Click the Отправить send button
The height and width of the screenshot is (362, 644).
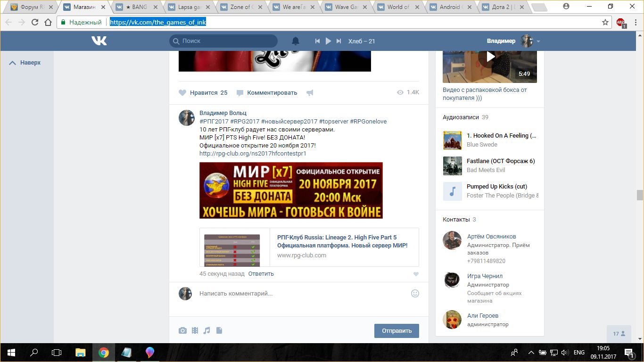396,331
